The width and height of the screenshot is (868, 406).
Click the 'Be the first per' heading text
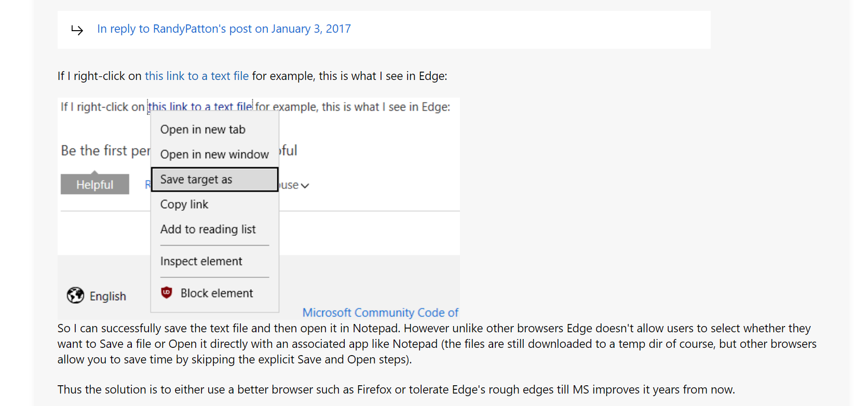(105, 151)
